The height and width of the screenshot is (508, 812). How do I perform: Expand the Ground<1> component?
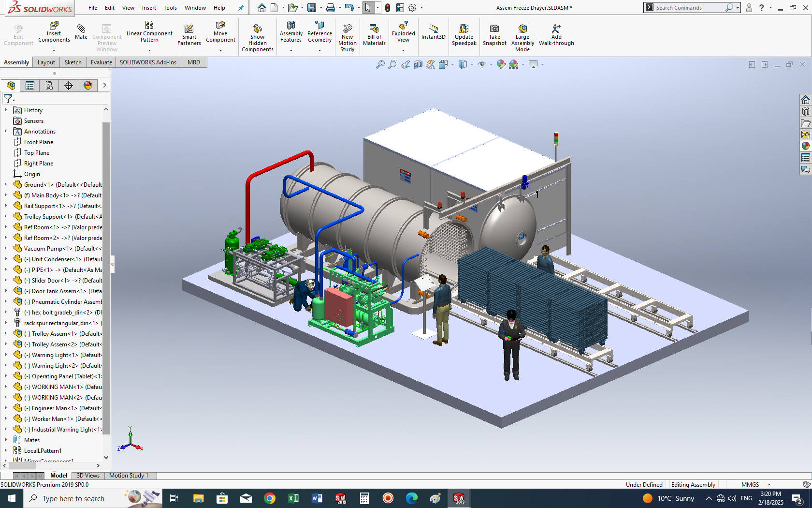tap(6, 185)
